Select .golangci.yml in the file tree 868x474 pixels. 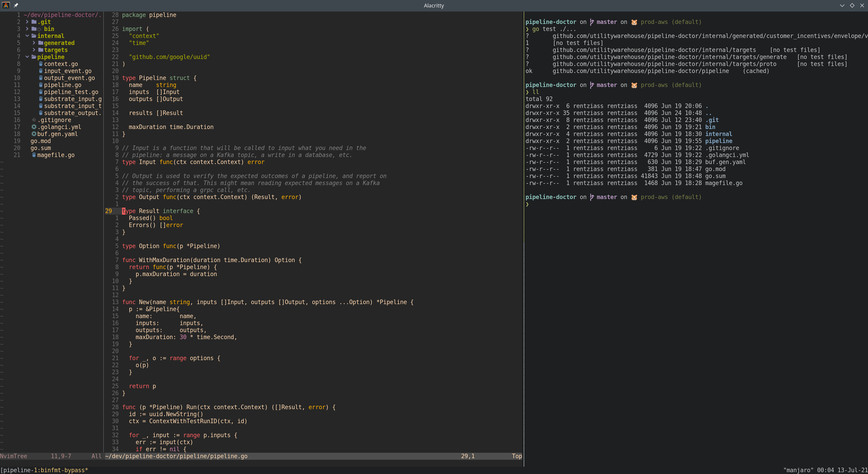pos(59,127)
